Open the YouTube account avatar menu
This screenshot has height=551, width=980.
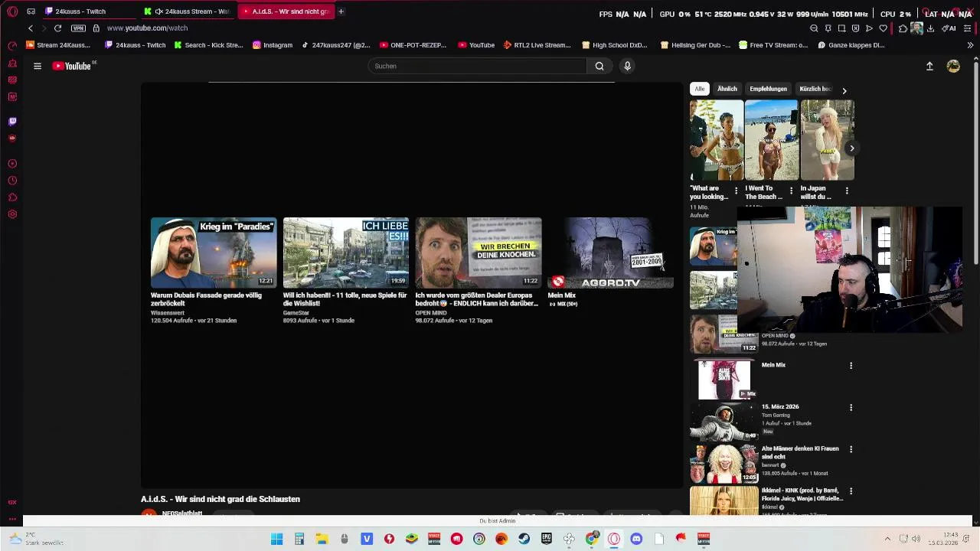click(x=953, y=67)
